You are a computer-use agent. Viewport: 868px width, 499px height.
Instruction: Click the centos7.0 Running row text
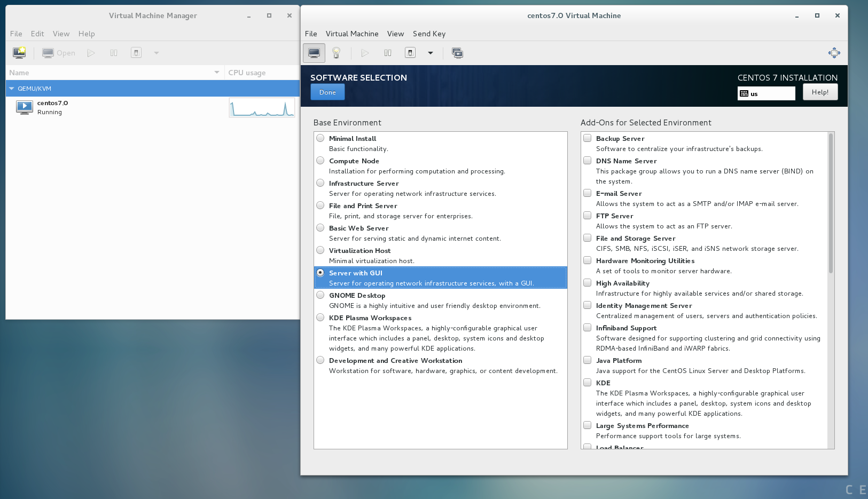click(52, 107)
